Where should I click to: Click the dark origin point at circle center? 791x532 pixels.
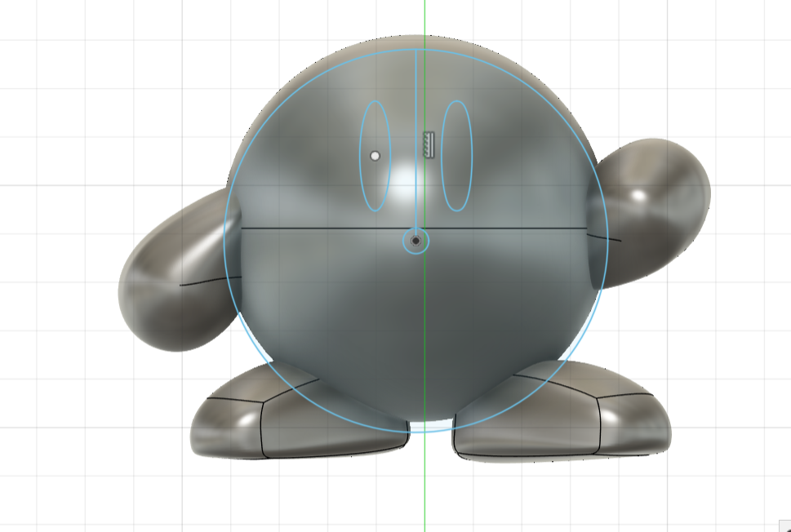coord(415,241)
